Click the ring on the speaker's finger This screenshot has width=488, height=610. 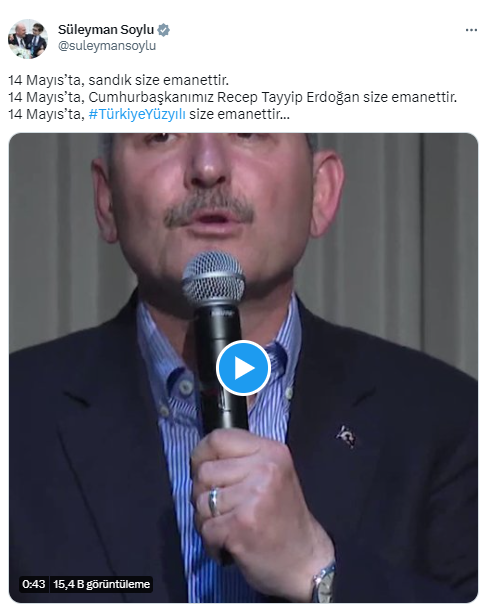[213, 502]
